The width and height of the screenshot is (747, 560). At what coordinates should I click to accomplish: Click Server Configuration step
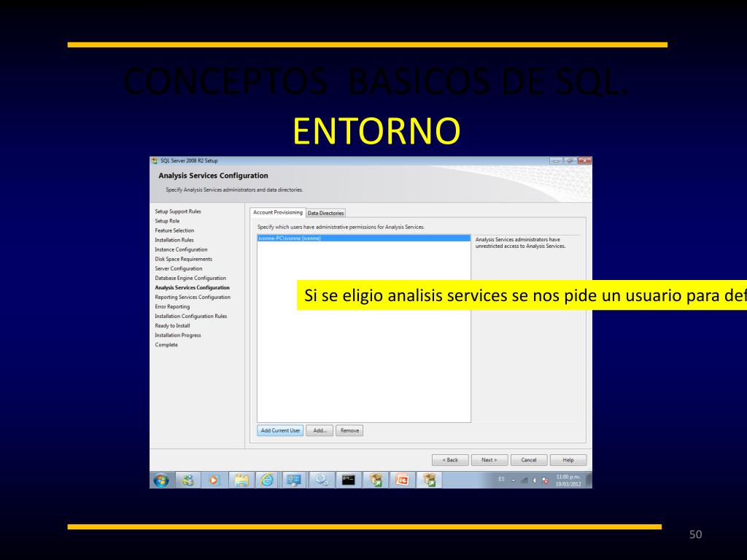(178, 268)
